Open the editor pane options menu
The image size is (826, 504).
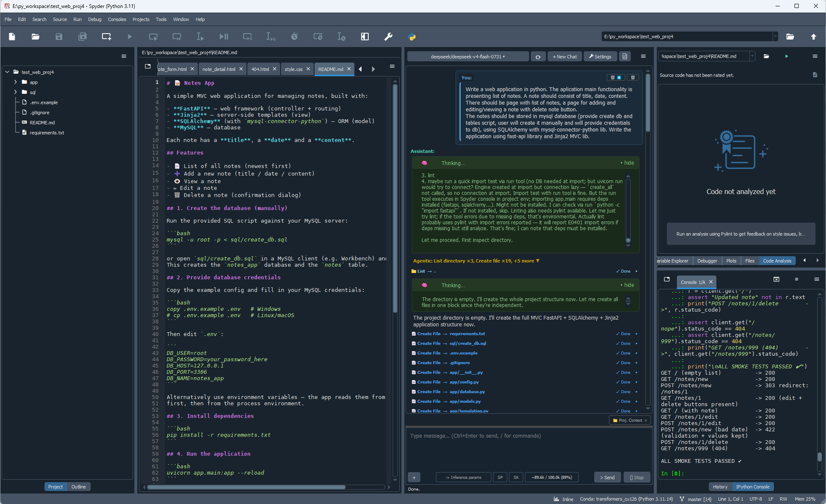point(392,66)
